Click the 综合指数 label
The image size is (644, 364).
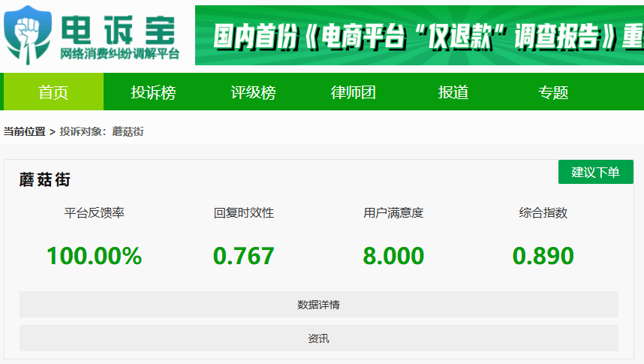(543, 213)
